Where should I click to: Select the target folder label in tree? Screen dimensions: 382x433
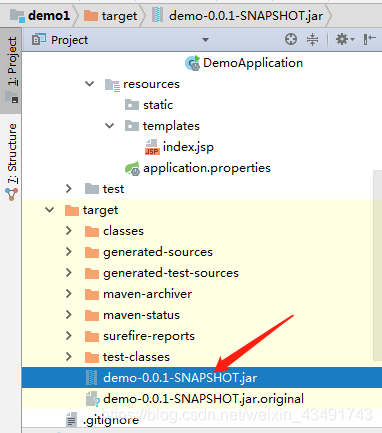pyautogui.click(x=101, y=210)
